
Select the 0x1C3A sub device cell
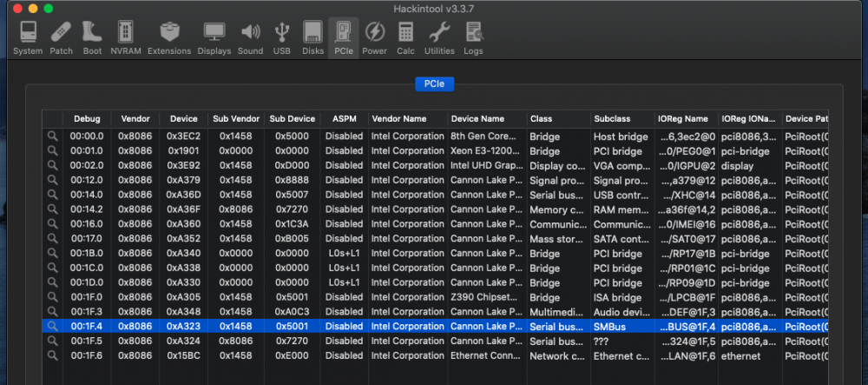click(x=293, y=224)
